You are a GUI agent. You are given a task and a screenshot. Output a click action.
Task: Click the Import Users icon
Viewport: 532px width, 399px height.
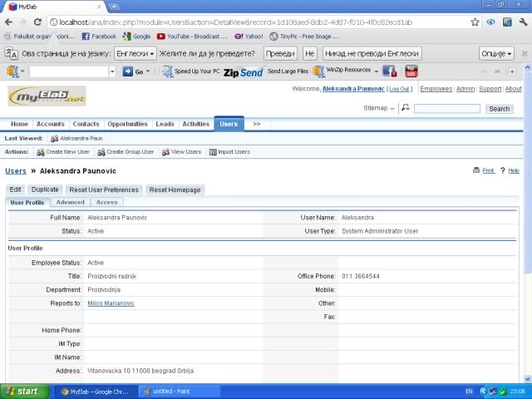point(213,152)
